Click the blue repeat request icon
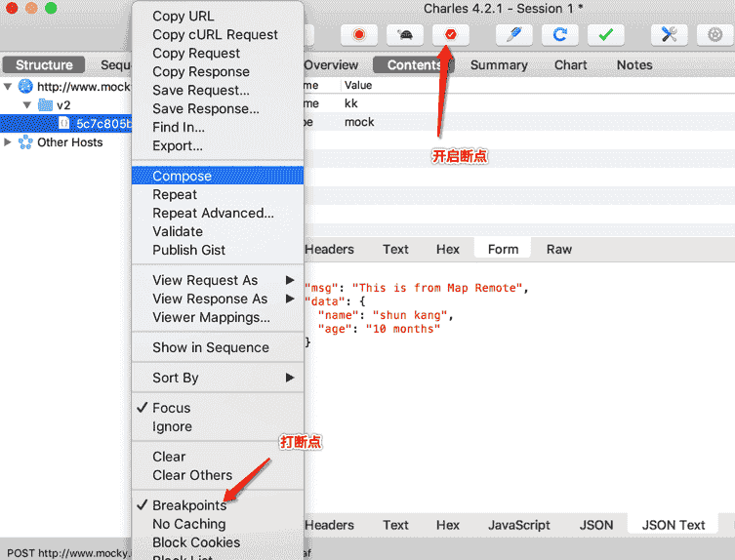735x560 pixels. [559, 35]
